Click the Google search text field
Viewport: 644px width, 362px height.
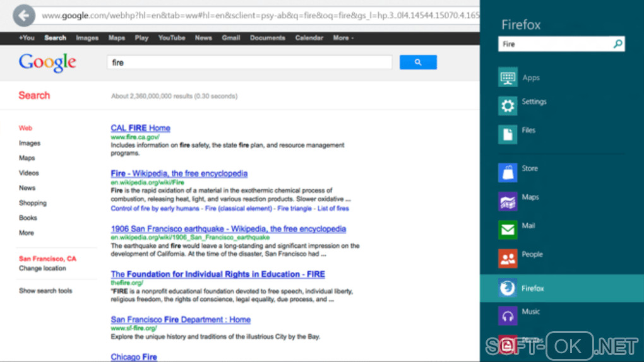(x=249, y=62)
